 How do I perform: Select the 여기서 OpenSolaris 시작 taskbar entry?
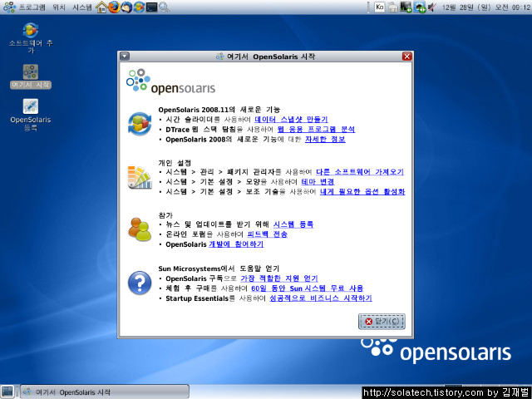104,392
